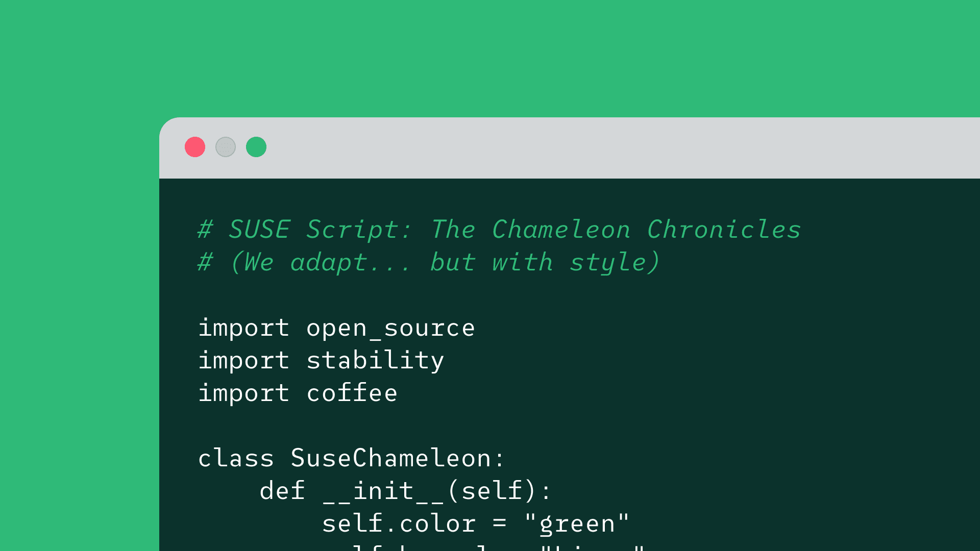Click the word "open_source" in the first import
The width and height of the screenshot is (980, 551).
coord(390,328)
